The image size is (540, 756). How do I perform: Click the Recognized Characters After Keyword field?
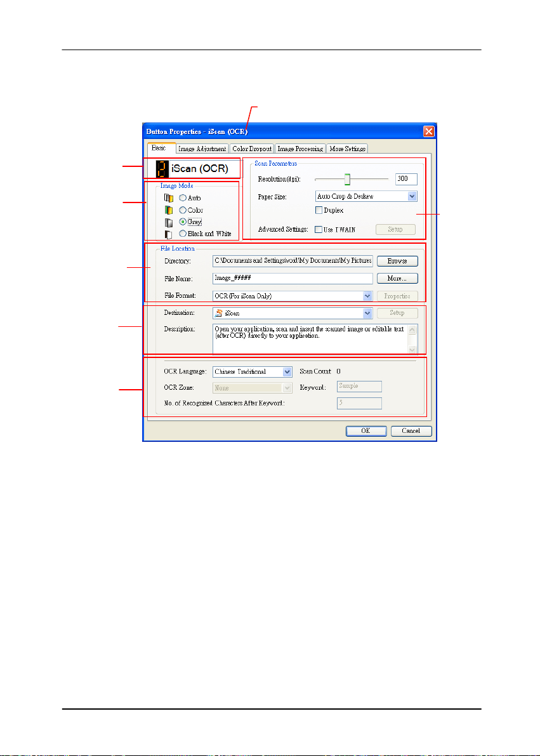359,403
